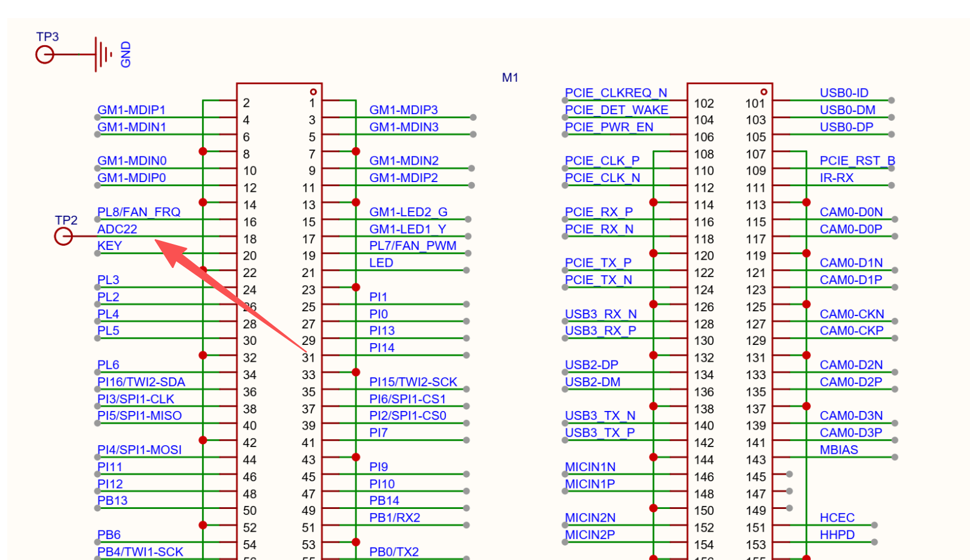Select the PCIE_CLKREQ_N net label
The image size is (970, 560).
[616, 93]
